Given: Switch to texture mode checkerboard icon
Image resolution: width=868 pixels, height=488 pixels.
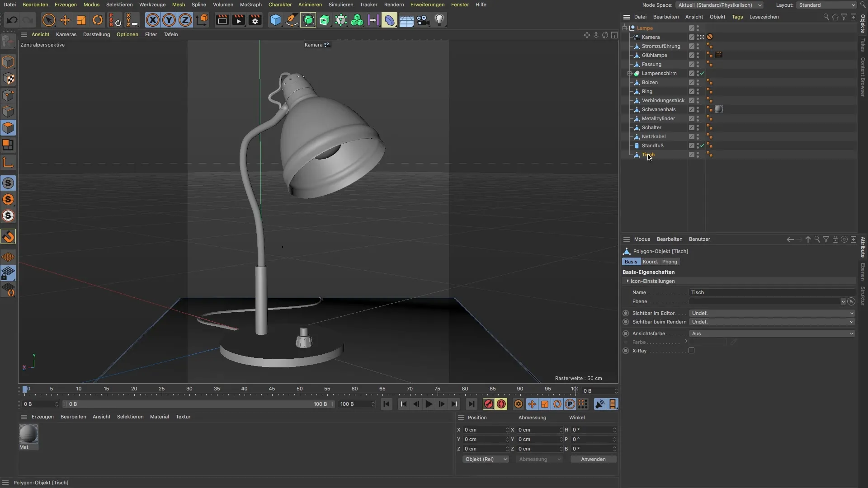Looking at the screenshot, I should (8, 79).
